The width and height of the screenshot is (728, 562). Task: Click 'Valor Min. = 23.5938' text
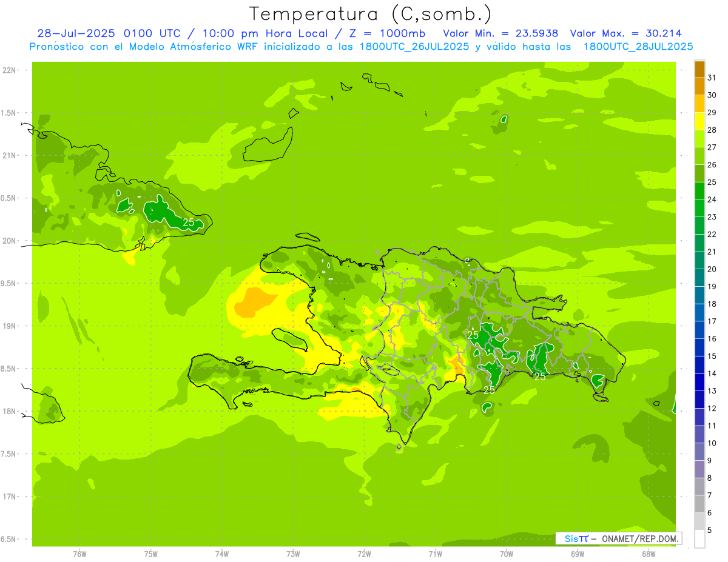[500, 33]
